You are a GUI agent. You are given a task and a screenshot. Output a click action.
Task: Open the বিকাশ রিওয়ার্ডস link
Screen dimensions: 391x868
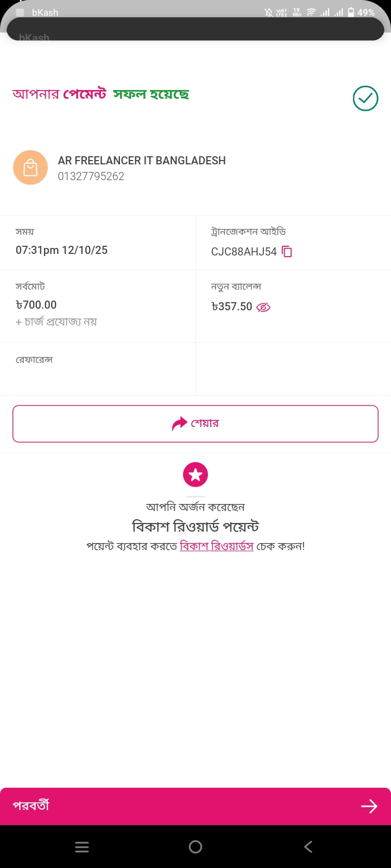click(x=217, y=546)
